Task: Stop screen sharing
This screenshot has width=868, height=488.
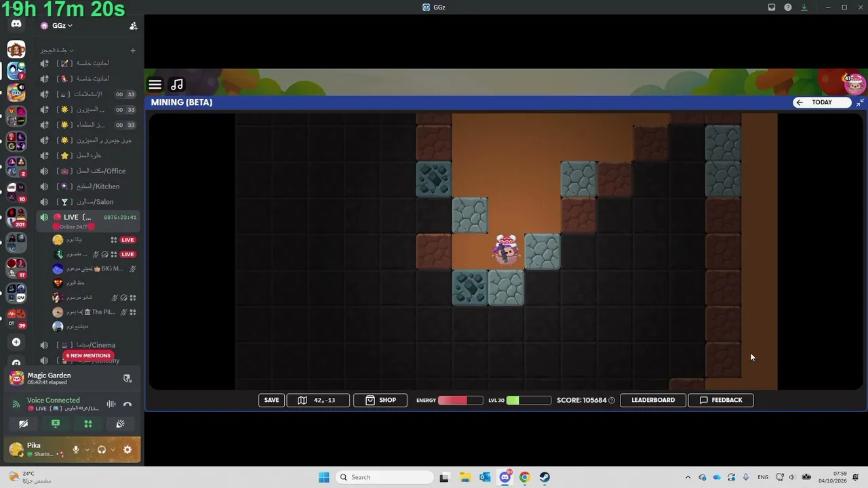Action: click(56, 424)
